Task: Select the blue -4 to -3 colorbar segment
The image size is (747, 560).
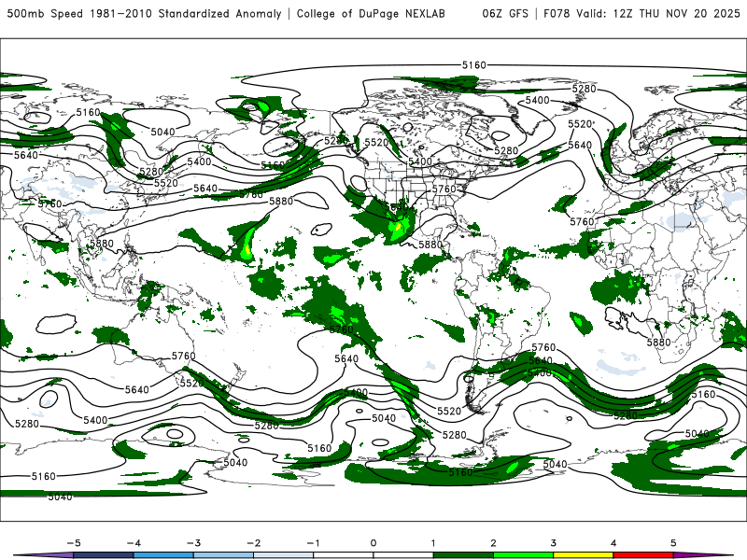Action: pos(163,555)
